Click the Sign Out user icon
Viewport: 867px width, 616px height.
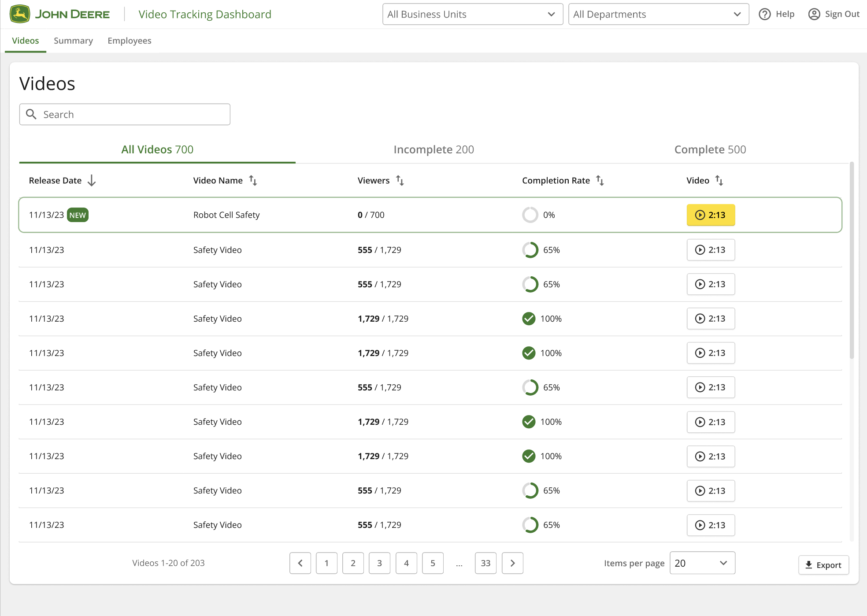(814, 14)
